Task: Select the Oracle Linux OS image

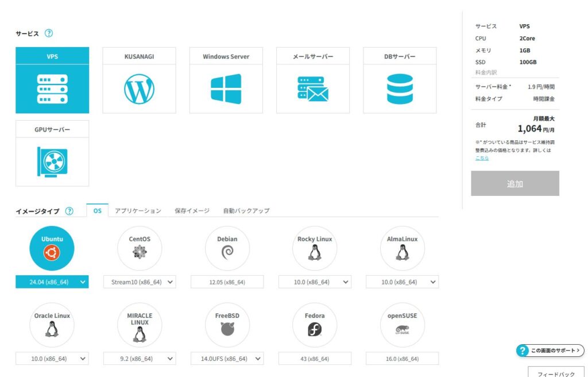Action: 52,325
